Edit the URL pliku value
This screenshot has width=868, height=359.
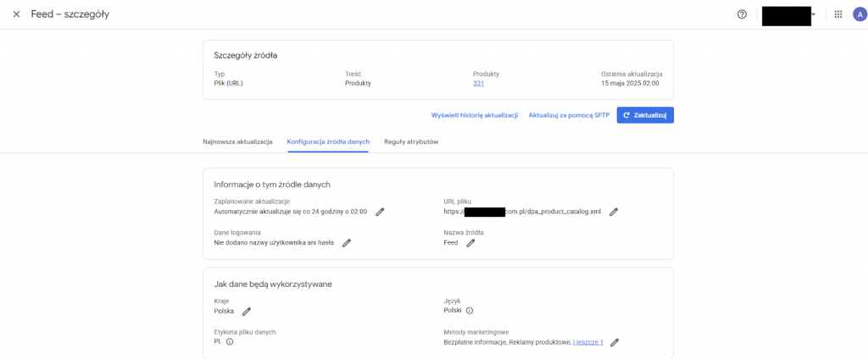[x=614, y=212]
